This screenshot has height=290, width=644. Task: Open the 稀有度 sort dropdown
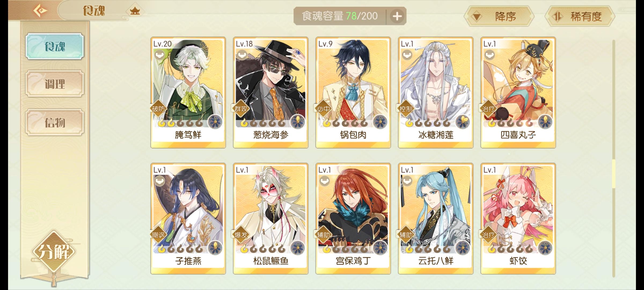(580, 17)
